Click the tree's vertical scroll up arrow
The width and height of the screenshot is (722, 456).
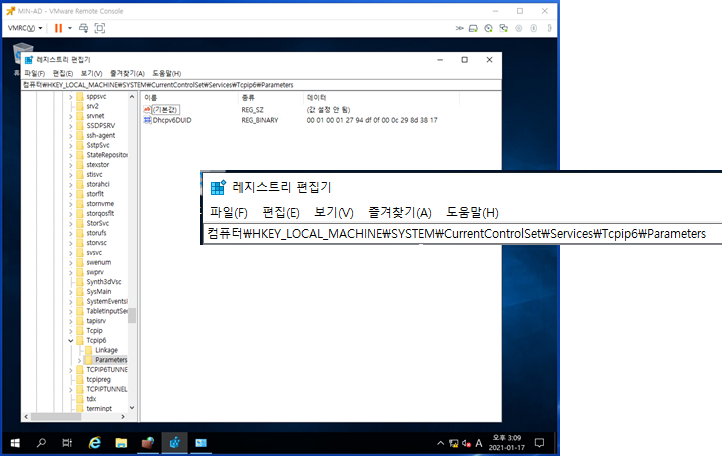pos(132,97)
